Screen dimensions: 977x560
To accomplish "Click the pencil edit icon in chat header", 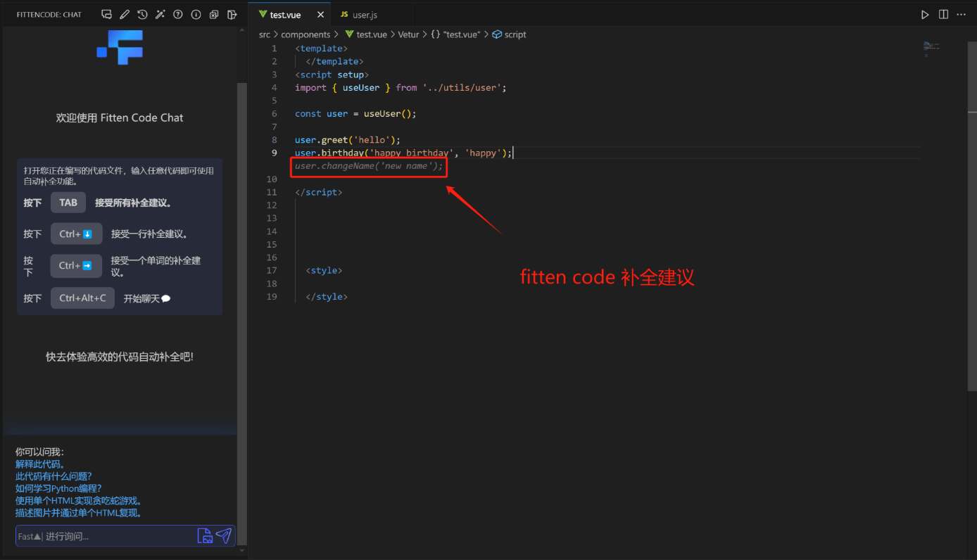I will tap(125, 14).
